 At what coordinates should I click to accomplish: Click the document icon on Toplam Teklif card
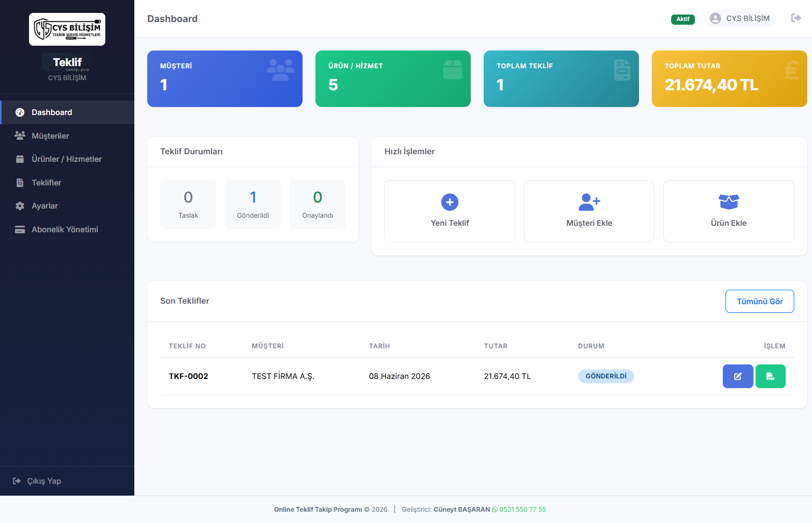coord(622,70)
